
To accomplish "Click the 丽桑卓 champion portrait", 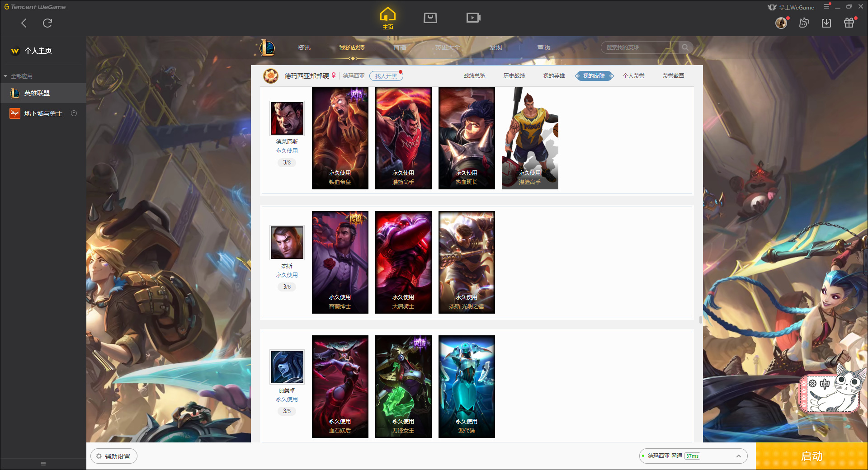I will coord(287,367).
